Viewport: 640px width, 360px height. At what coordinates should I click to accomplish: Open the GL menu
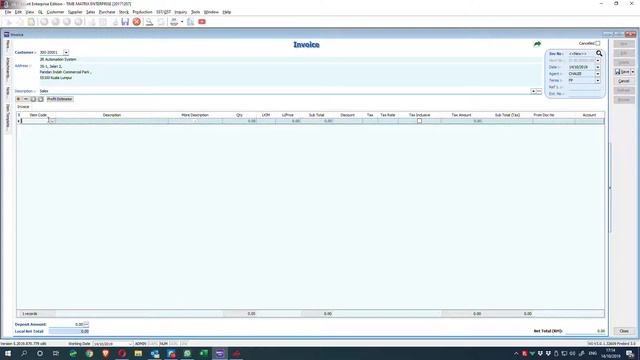click(40, 12)
